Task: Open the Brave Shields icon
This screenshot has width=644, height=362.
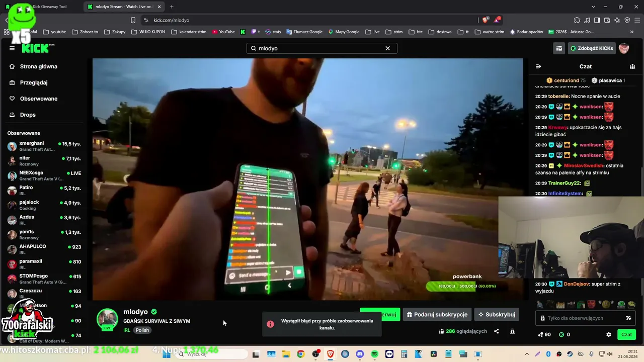Action: pos(485,20)
